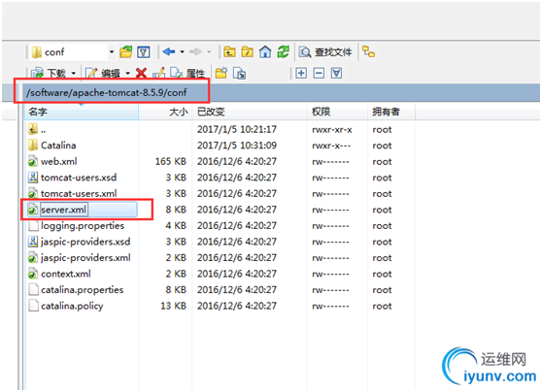Select logging.properties file
542x392 pixels.
[x=83, y=226]
